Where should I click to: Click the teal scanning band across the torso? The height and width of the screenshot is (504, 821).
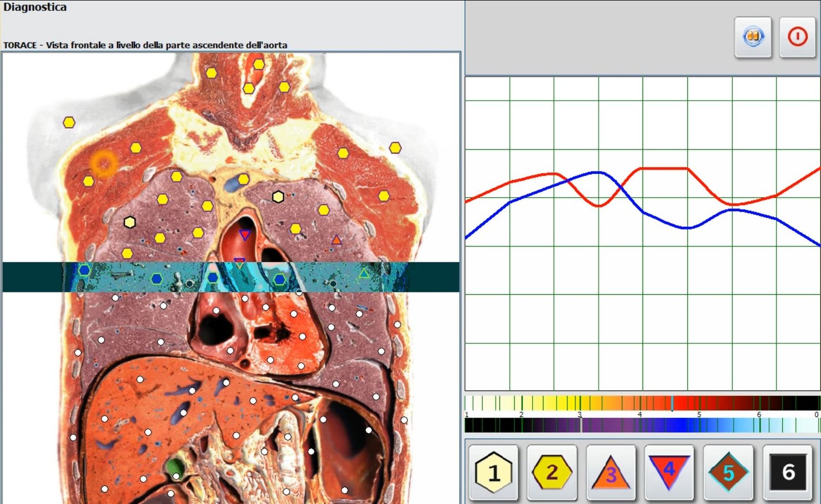[230, 277]
